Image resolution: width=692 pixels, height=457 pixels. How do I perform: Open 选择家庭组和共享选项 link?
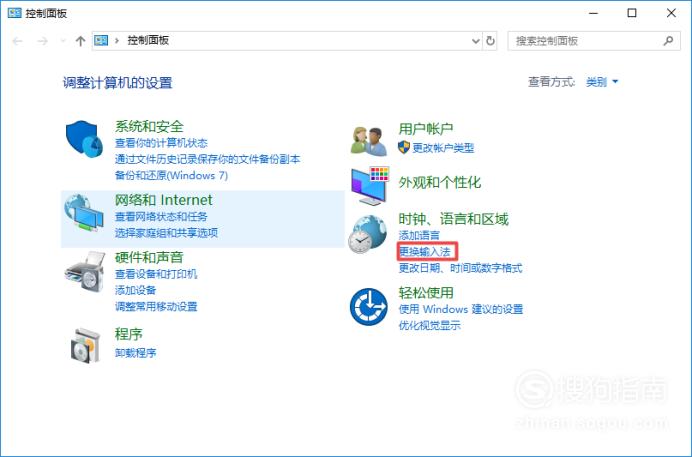(166, 233)
